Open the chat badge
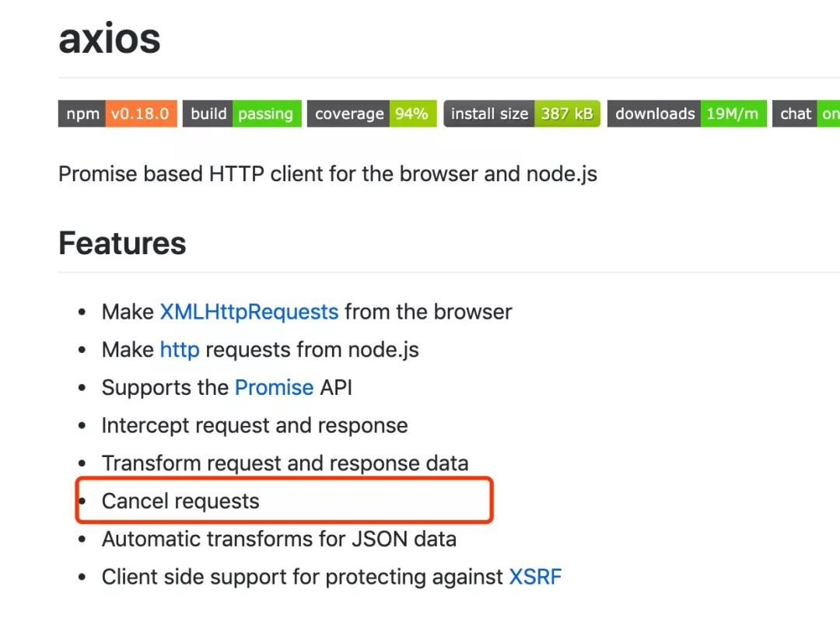This screenshot has height=618, width=840. (x=806, y=113)
